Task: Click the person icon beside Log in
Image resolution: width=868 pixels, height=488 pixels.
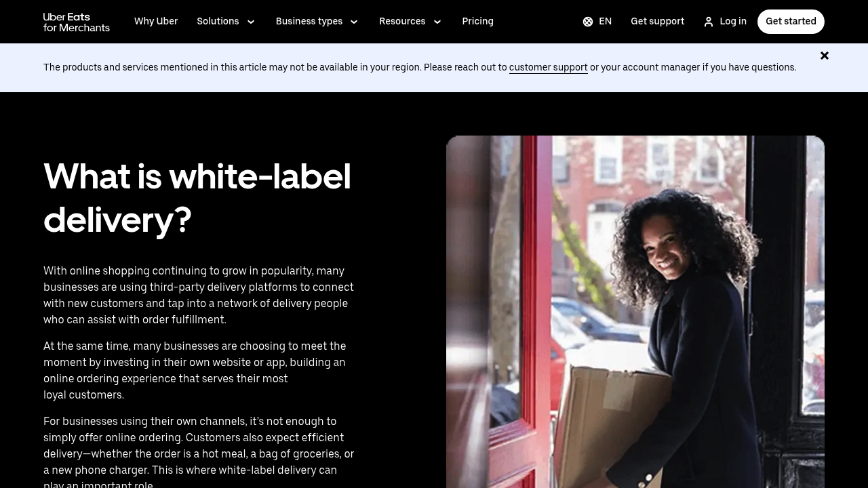Action: [x=709, y=22]
